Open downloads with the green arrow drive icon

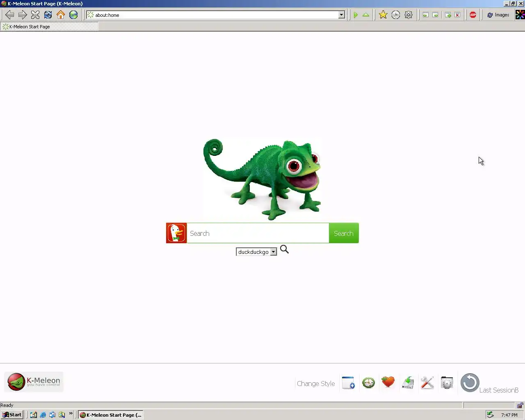[x=408, y=383]
